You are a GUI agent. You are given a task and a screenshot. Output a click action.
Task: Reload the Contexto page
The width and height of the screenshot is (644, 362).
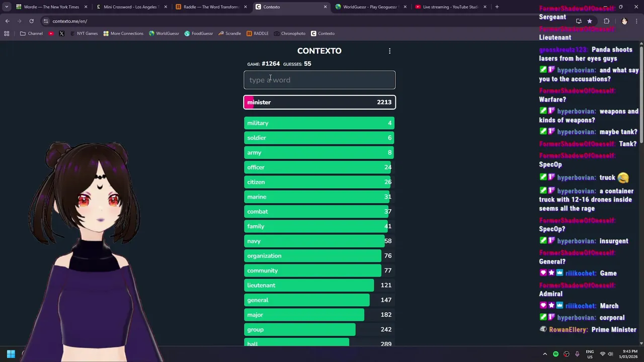31,21
